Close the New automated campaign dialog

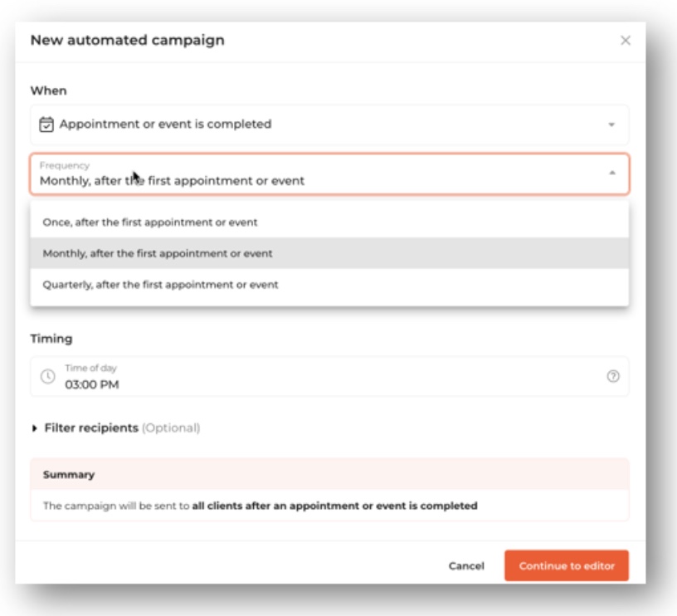point(626,41)
